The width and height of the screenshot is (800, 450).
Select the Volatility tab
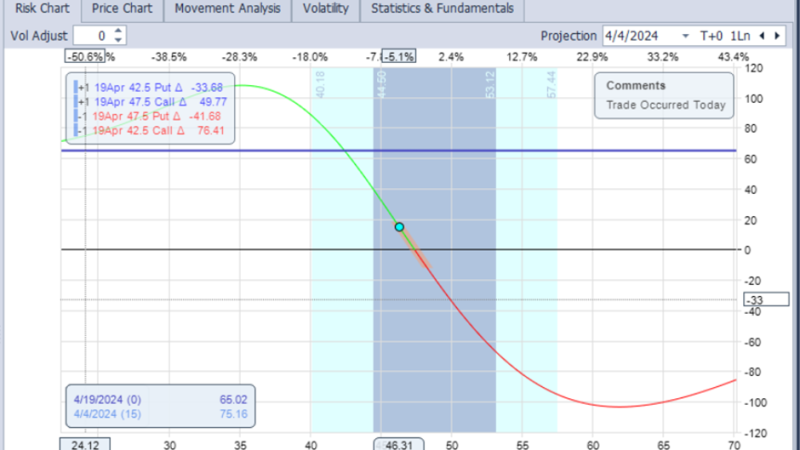(x=326, y=9)
